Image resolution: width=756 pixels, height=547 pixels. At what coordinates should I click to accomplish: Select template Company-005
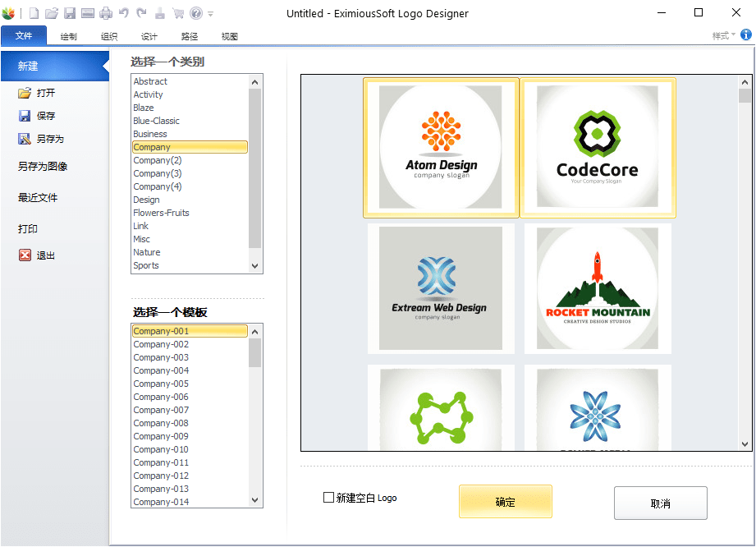click(190, 384)
